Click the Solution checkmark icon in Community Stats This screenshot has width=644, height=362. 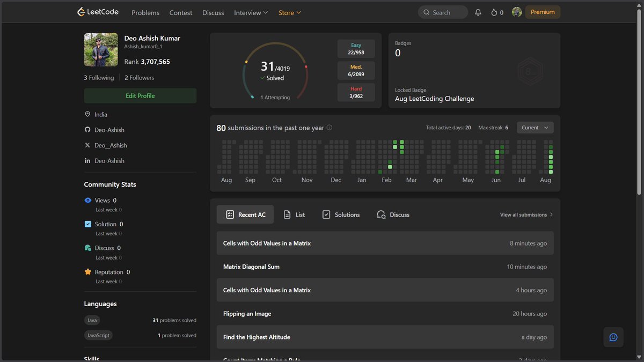88,224
